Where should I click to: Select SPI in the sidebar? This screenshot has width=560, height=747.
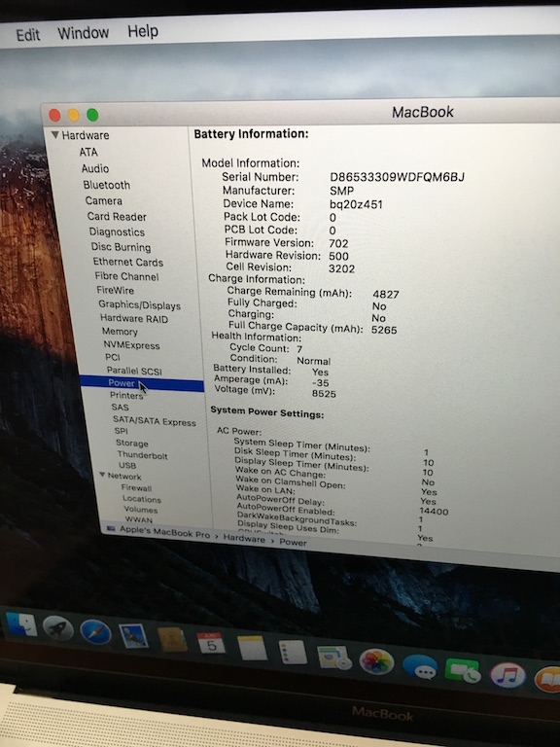[x=121, y=431]
